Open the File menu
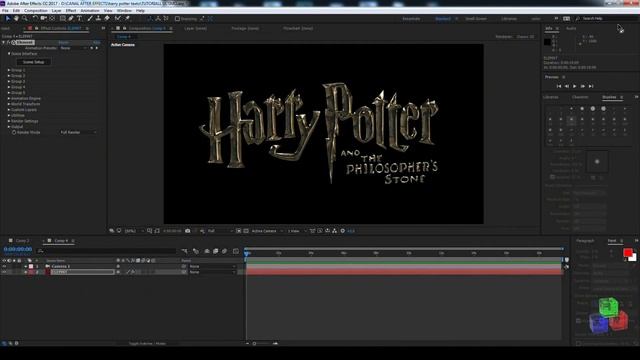The width and height of the screenshot is (640, 360). click(5, 11)
